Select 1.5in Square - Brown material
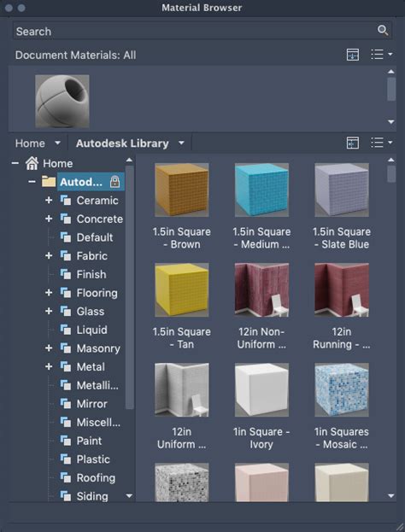Image resolution: width=405 pixels, height=532 pixels. (x=182, y=190)
